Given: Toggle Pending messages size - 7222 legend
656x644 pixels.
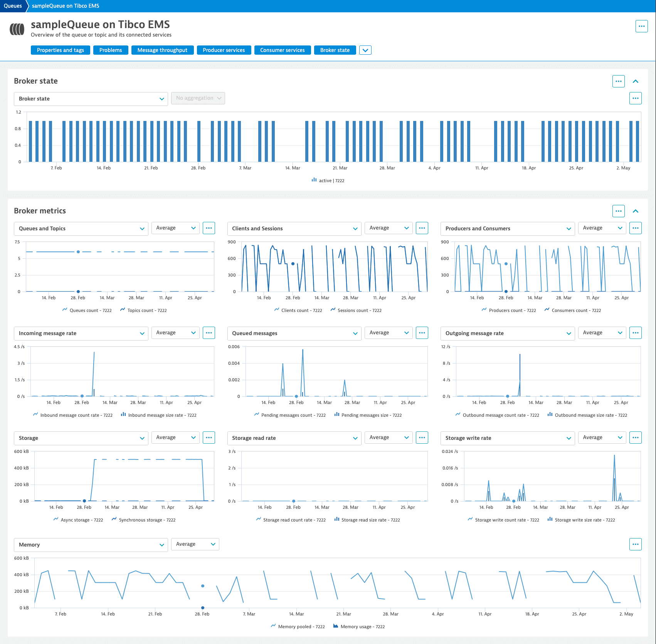Looking at the screenshot, I should coord(368,415).
